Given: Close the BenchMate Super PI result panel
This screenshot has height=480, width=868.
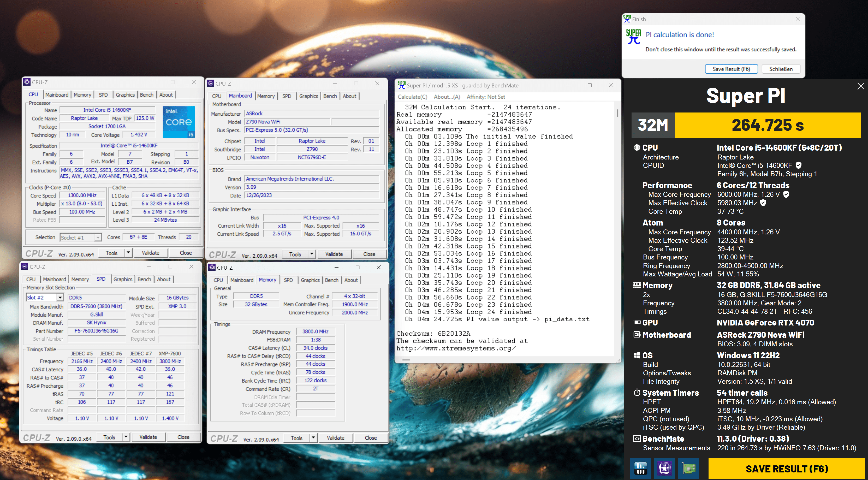Looking at the screenshot, I should click(860, 86).
